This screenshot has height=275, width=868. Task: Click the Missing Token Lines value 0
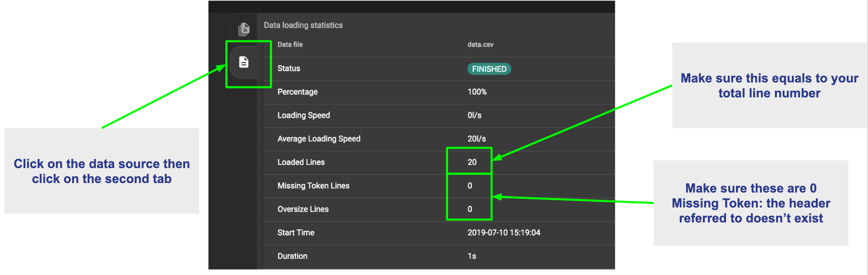[470, 186]
